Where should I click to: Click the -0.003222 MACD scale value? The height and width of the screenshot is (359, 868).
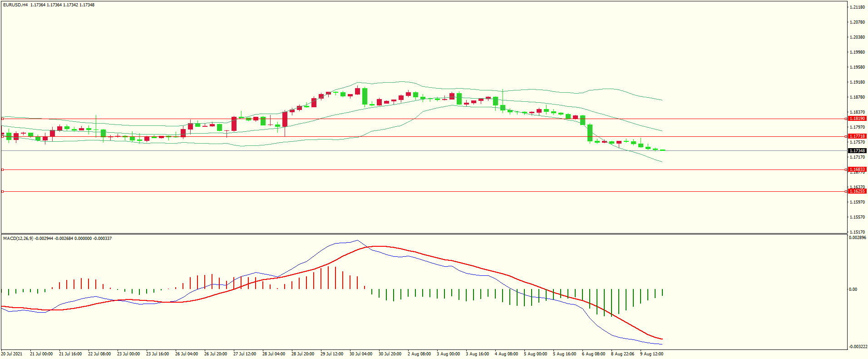(x=858, y=347)
